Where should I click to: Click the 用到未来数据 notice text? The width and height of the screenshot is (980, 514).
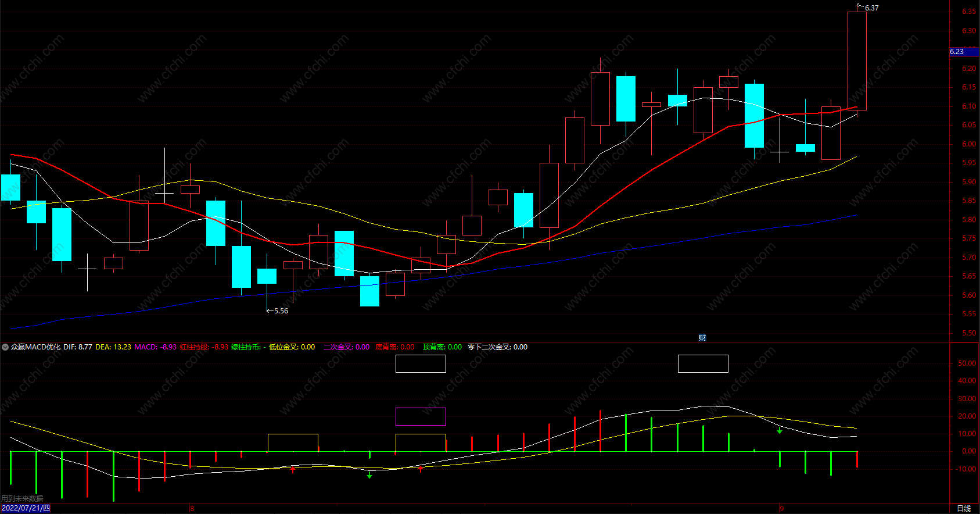22,499
